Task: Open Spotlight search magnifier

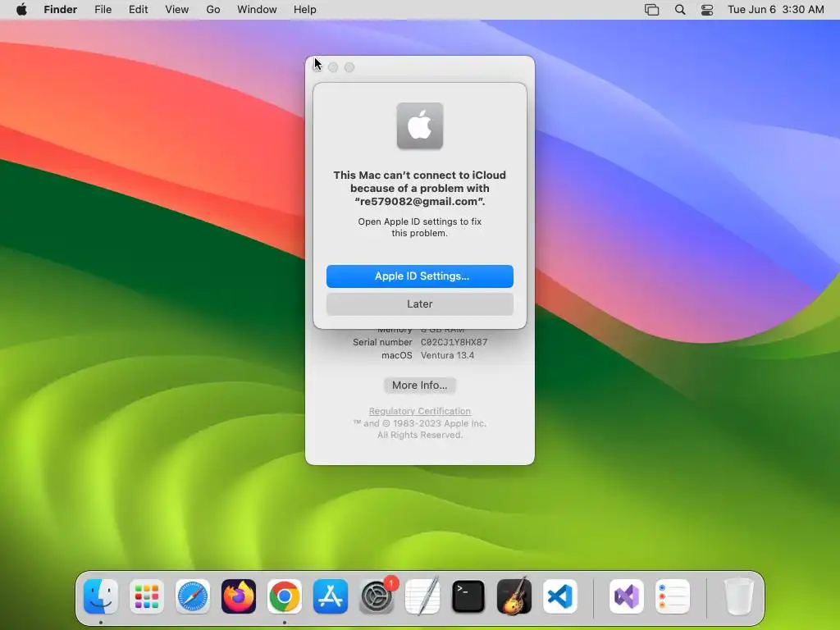Action: click(680, 10)
